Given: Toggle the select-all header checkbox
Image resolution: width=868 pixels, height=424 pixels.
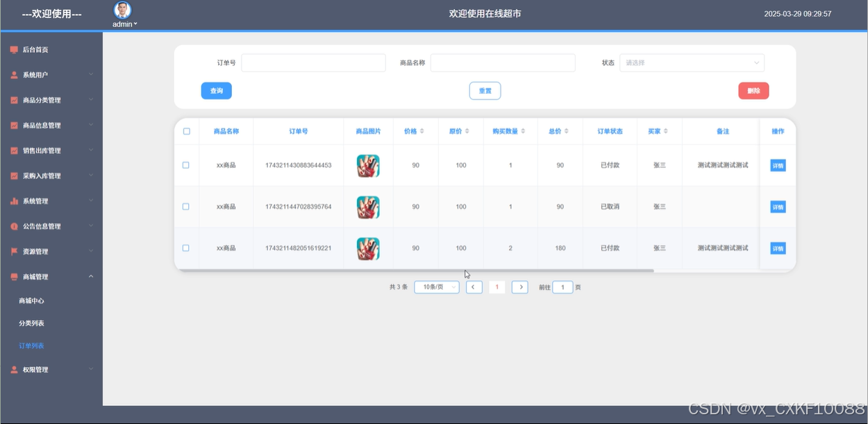Looking at the screenshot, I should coord(186,131).
